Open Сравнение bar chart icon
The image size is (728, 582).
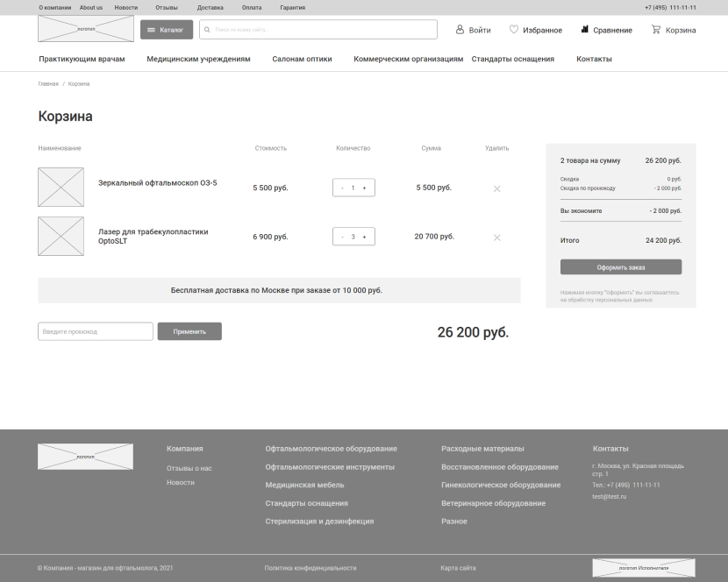pyautogui.click(x=584, y=30)
